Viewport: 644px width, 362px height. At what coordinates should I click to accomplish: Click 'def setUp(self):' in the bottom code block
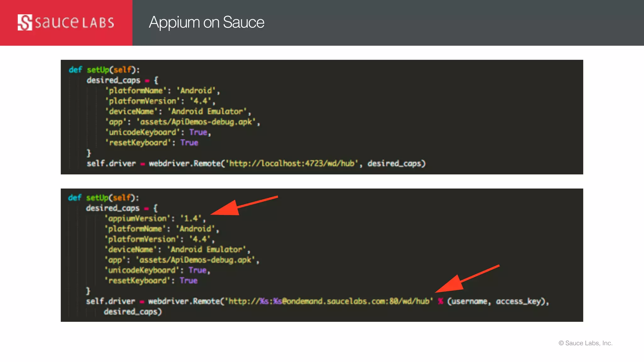pyautogui.click(x=103, y=198)
